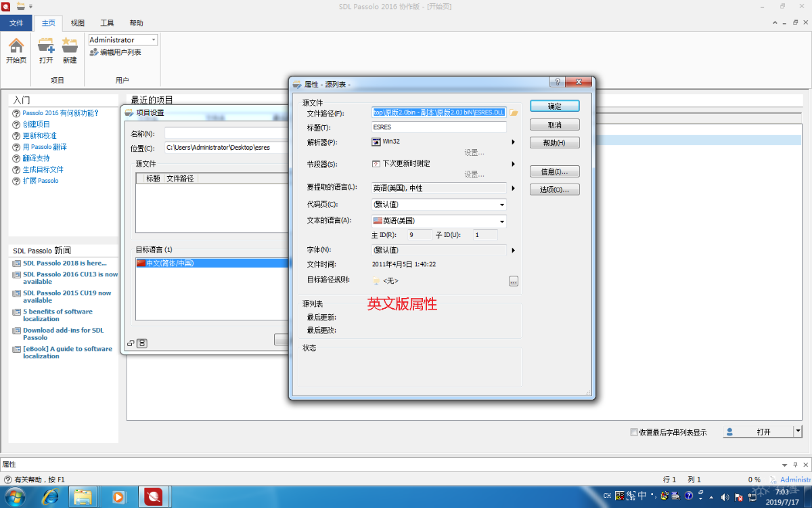Click the 位置 location field in 项目设置

(x=227, y=148)
